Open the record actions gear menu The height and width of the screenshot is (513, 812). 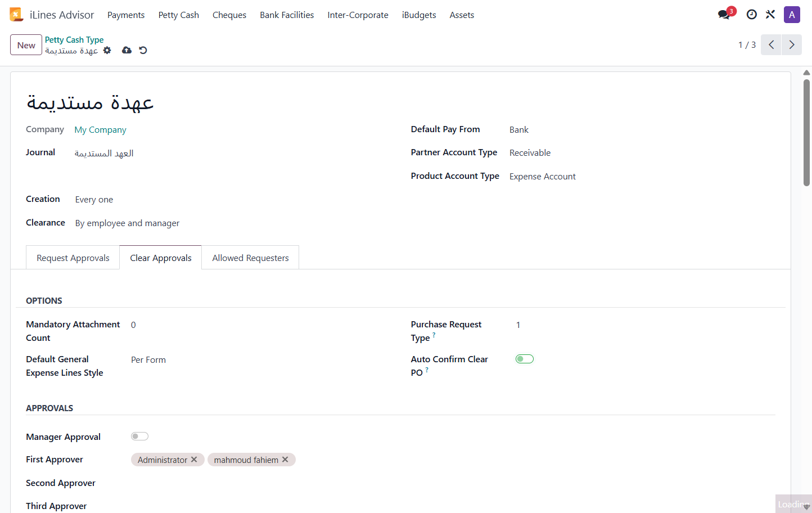(107, 50)
